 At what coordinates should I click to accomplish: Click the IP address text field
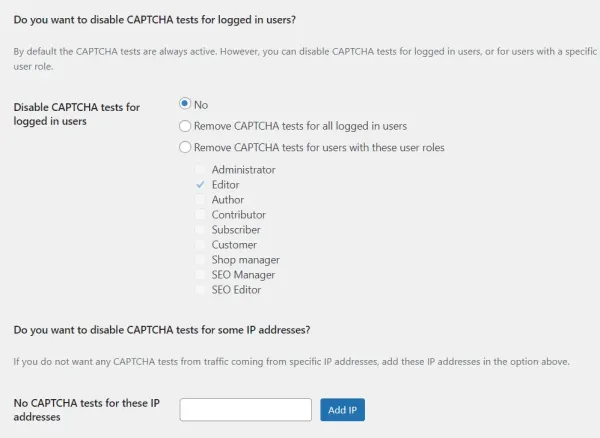pos(246,410)
